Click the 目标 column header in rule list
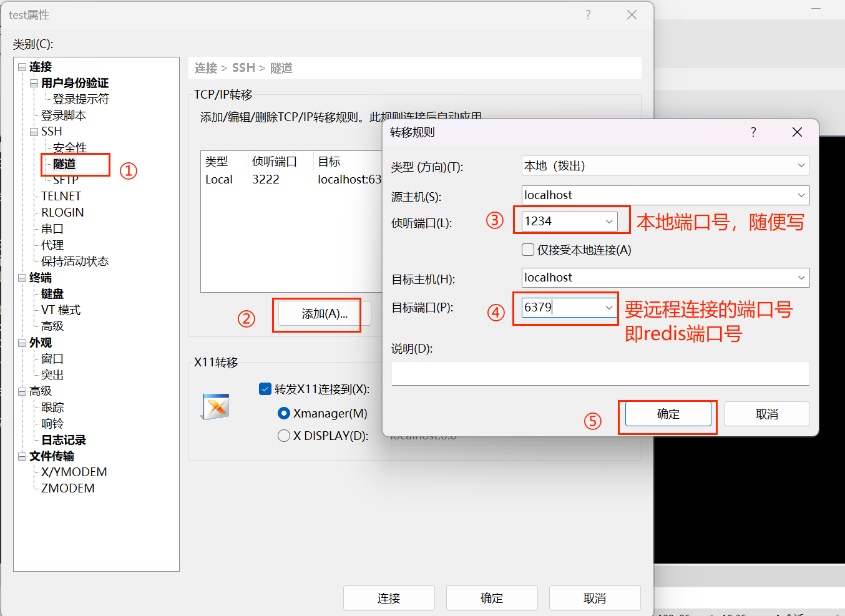 pos(330,162)
